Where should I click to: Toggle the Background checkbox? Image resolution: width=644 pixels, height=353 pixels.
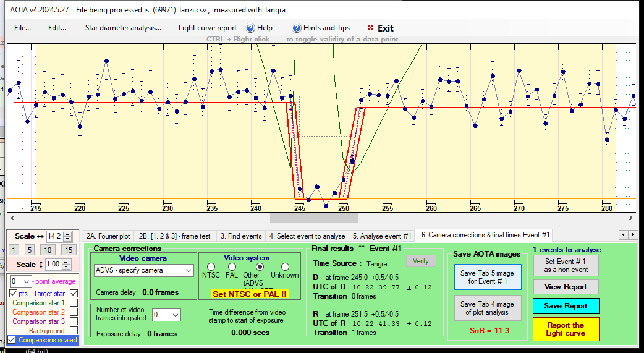coord(74,331)
